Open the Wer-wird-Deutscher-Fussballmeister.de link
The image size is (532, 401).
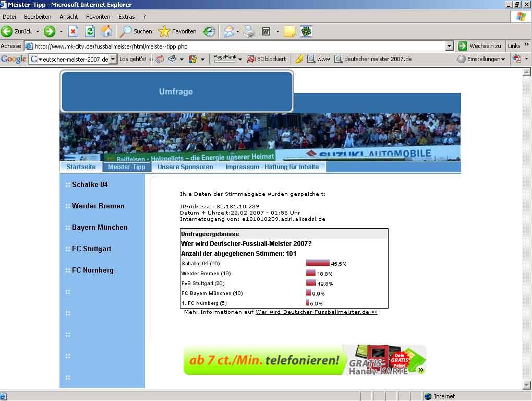[317, 312]
